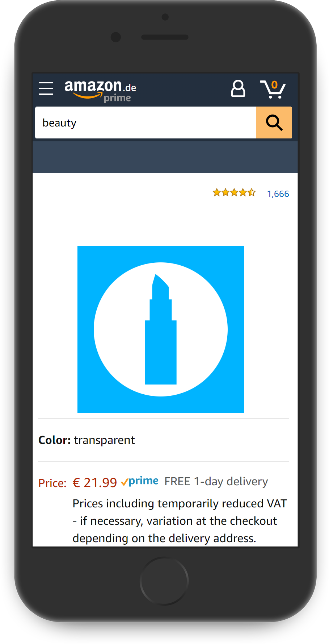Image resolution: width=329 pixels, height=644 pixels.
Task: Tap the prime badge beside the price
Action: pos(140,481)
